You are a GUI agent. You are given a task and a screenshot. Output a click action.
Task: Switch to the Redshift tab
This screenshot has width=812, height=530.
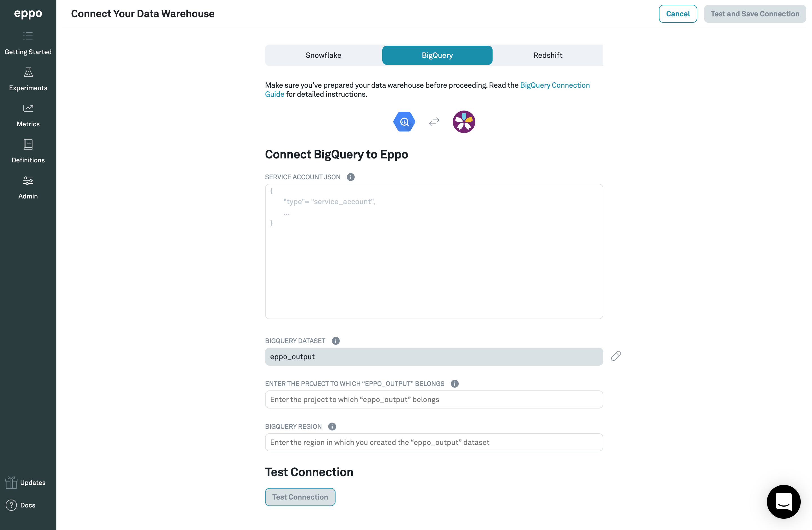pyautogui.click(x=547, y=55)
